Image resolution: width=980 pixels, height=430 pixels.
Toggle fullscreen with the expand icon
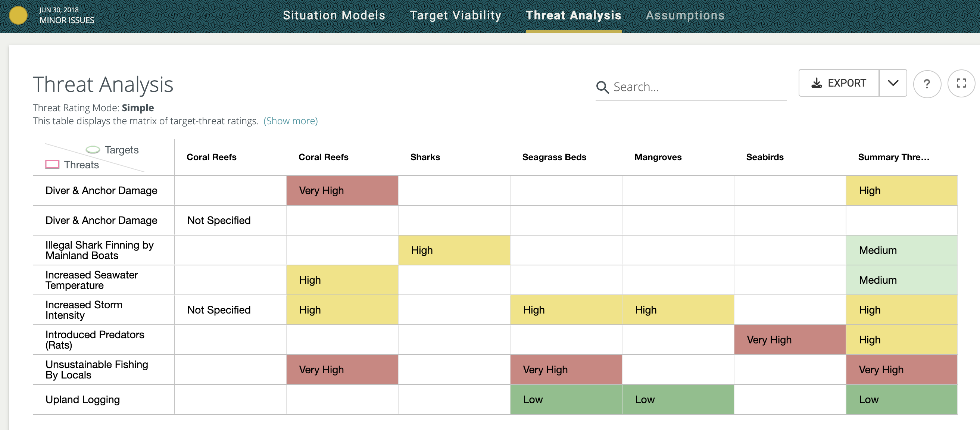click(x=961, y=83)
